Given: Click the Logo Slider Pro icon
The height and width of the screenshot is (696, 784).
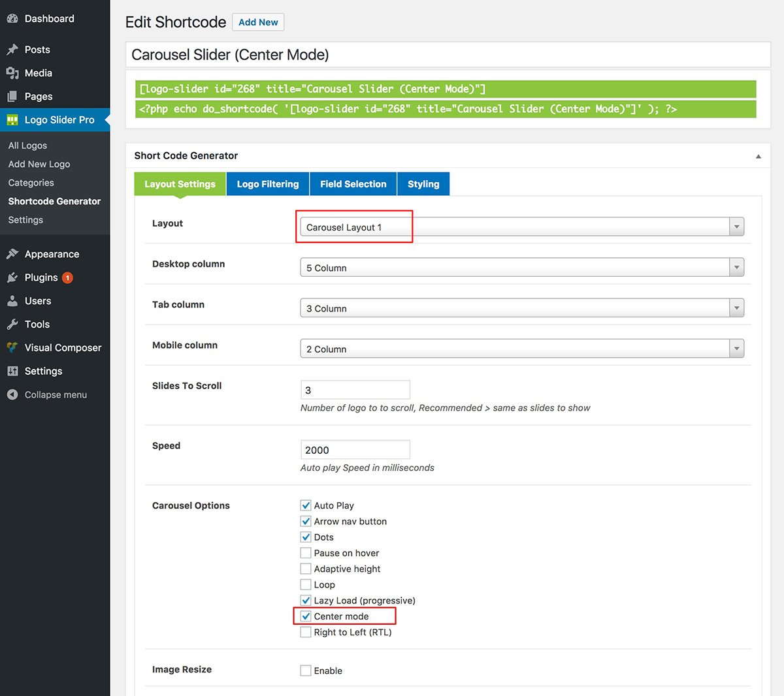Looking at the screenshot, I should (x=12, y=120).
